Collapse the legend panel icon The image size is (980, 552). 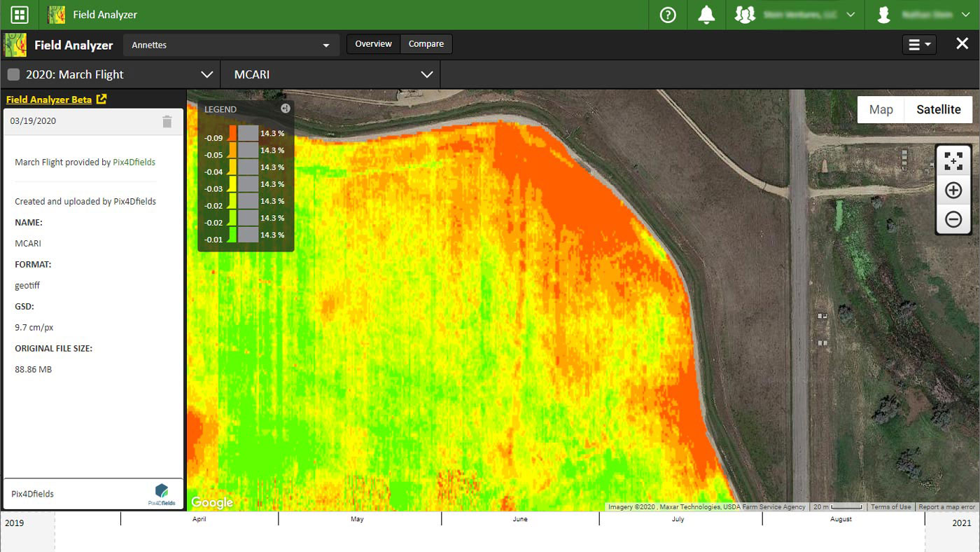286,109
